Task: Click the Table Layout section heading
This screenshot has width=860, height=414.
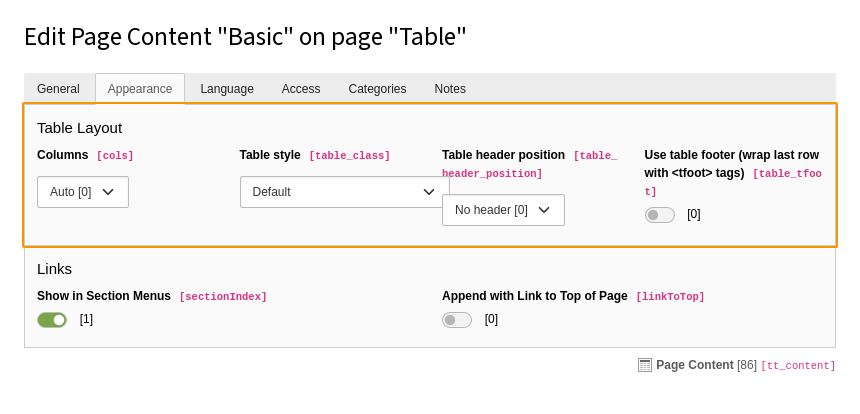Action: tap(80, 128)
